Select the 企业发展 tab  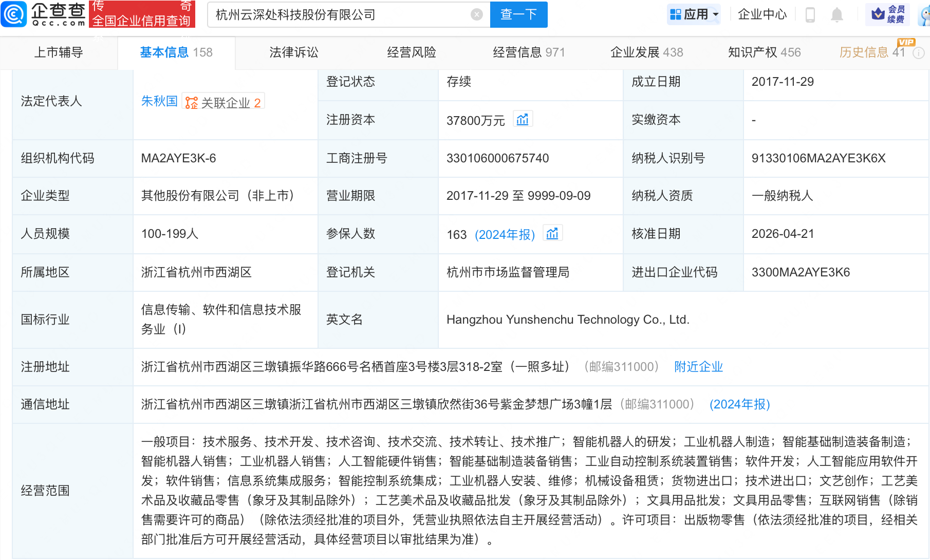(646, 52)
